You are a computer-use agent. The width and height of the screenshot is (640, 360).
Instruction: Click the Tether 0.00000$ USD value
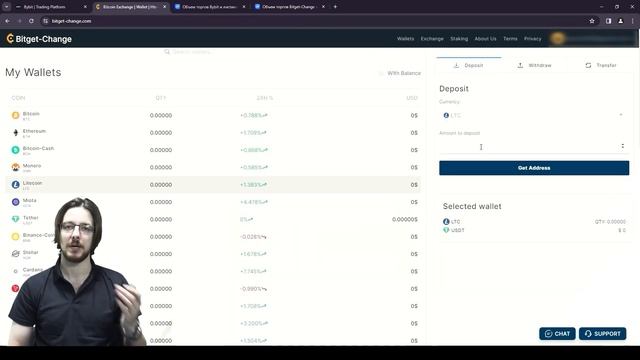tap(405, 220)
